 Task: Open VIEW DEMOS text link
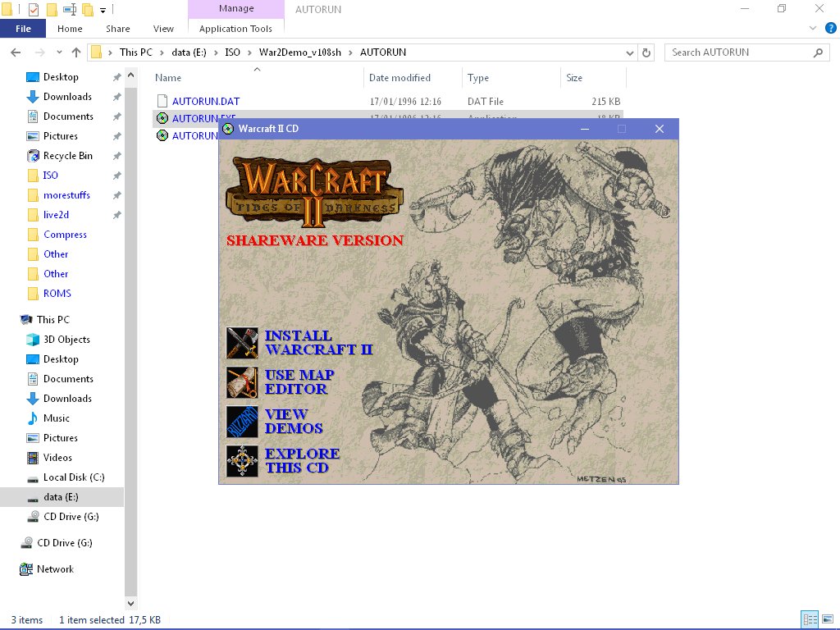[294, 422]
